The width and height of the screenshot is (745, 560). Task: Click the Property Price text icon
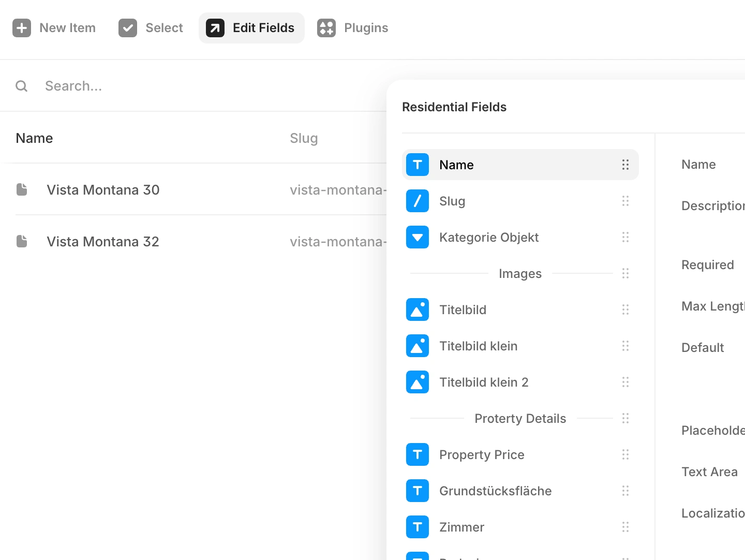click(418, 454)
